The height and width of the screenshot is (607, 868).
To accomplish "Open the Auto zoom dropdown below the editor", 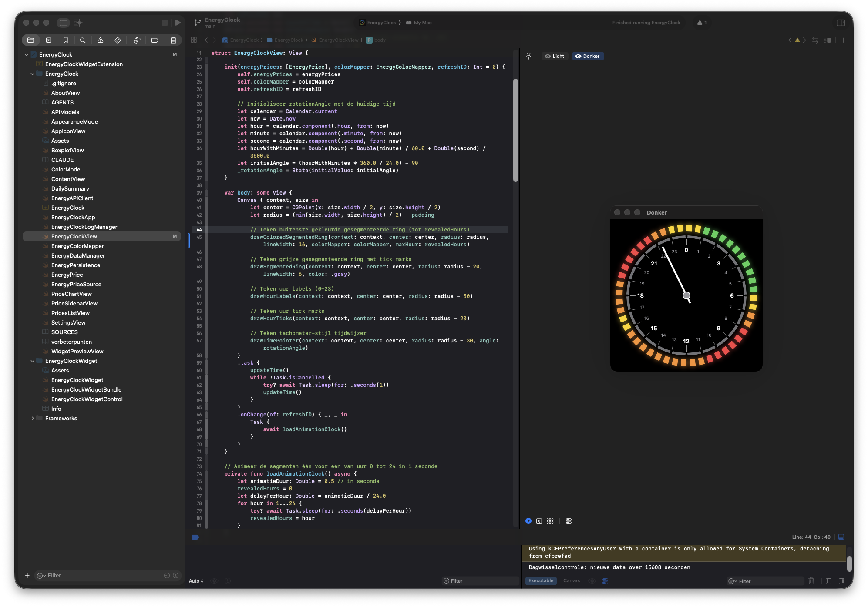I will 196,581.
